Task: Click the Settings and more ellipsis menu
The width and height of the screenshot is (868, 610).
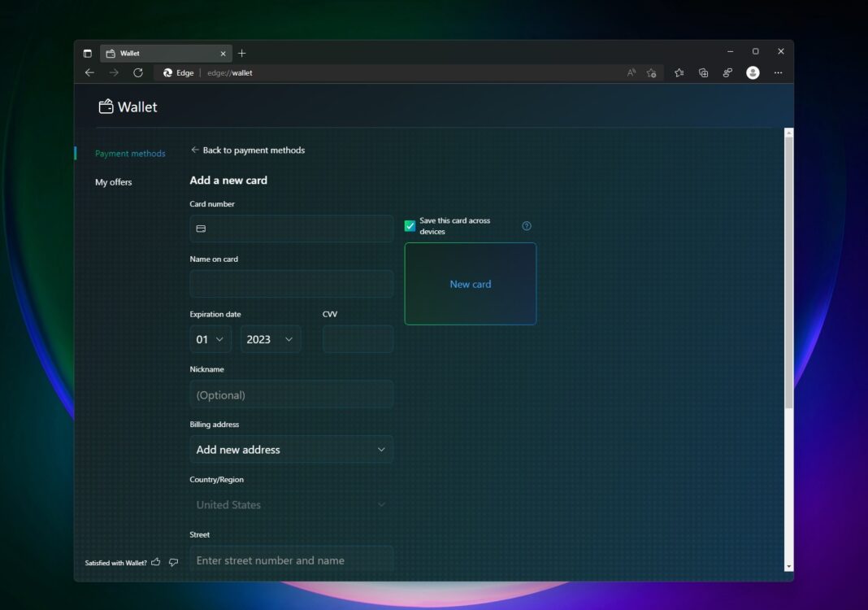Action: [778, 72]
